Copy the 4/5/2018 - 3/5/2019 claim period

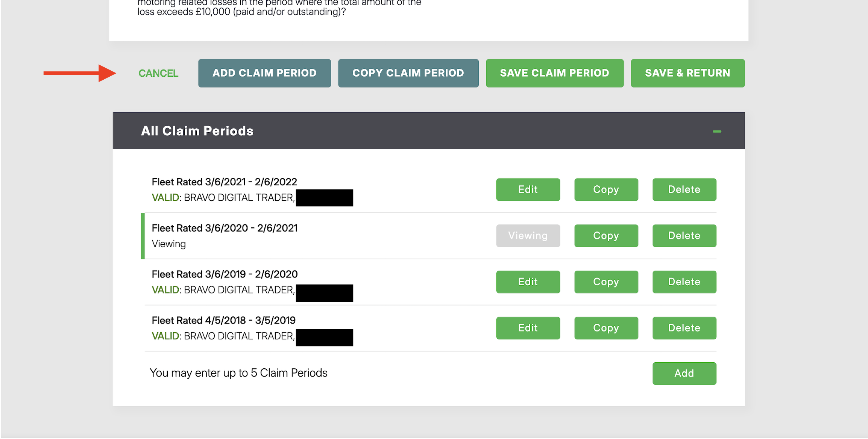(606, 328)
